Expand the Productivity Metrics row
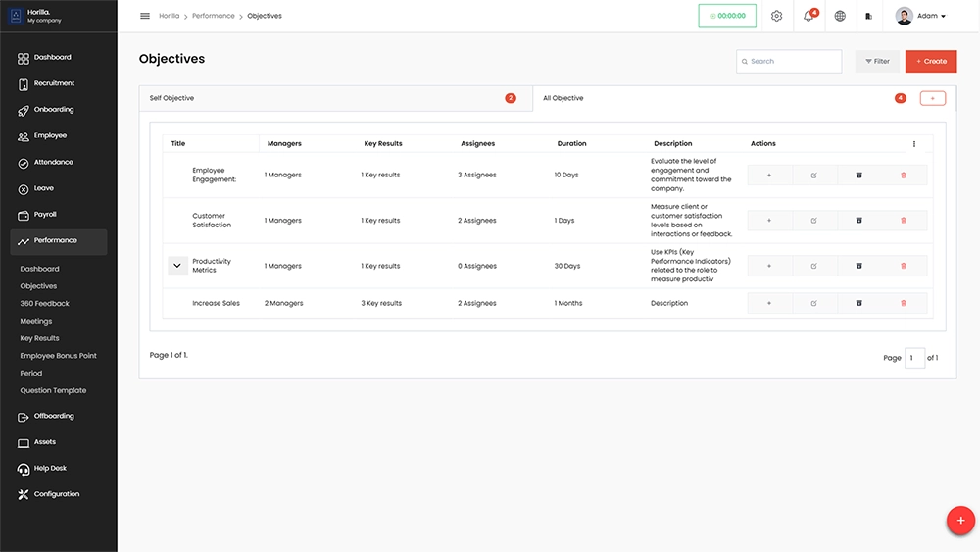The image size is (980, 552). pos(177,266)
